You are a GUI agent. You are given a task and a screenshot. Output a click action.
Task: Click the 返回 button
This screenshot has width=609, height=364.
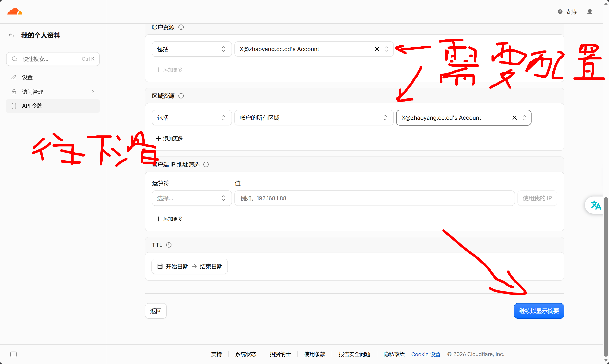pyautogui.click(x=156, y=311)
